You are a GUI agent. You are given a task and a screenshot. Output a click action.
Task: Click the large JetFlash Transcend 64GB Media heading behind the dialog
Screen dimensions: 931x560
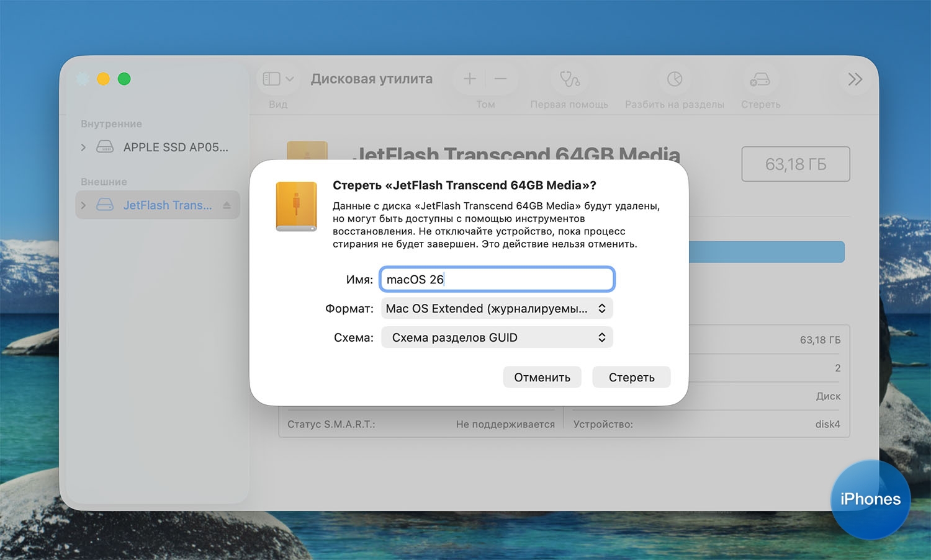[x=516, y=153]
